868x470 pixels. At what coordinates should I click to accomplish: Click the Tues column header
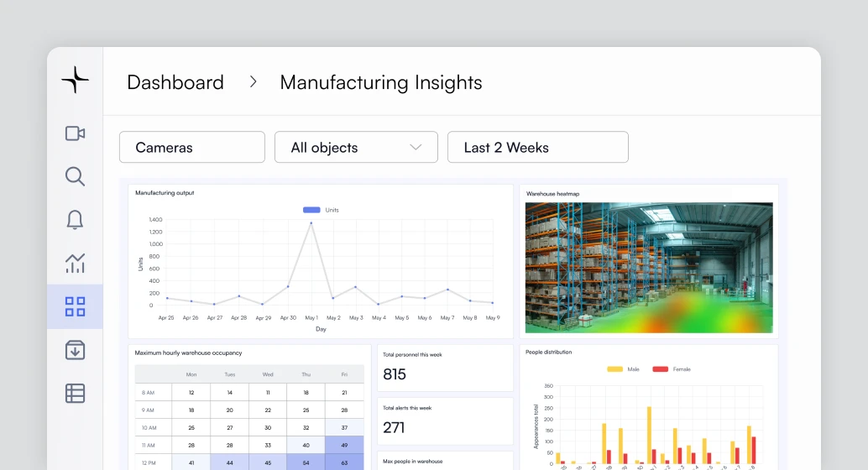tap(230, 375)
